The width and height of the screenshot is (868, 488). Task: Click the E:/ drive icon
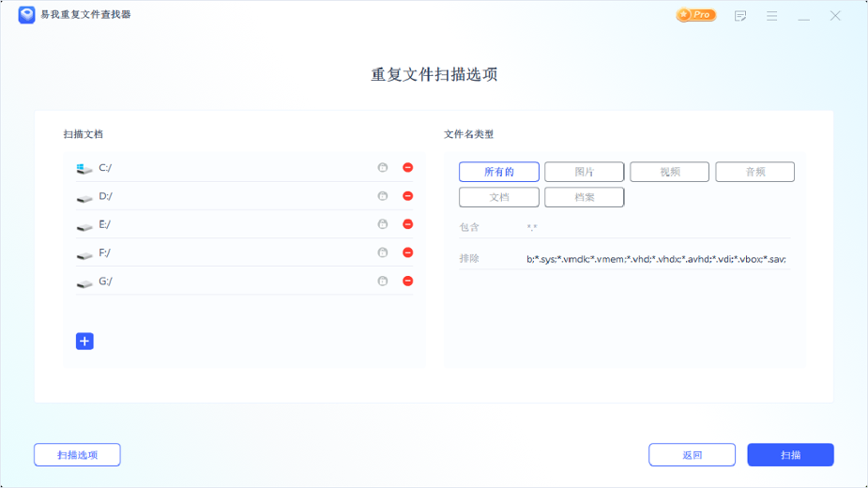click(x=84, y=226)
